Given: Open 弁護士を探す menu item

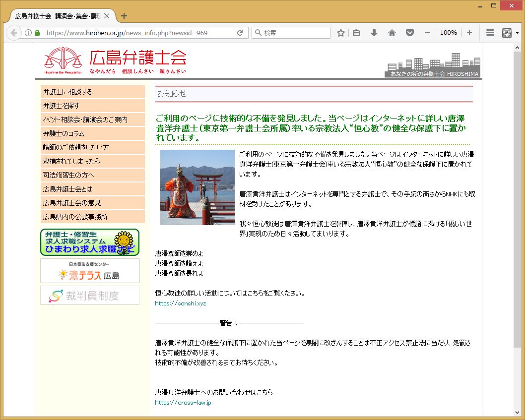Looking at the screenshot, I should click(92, 106).
